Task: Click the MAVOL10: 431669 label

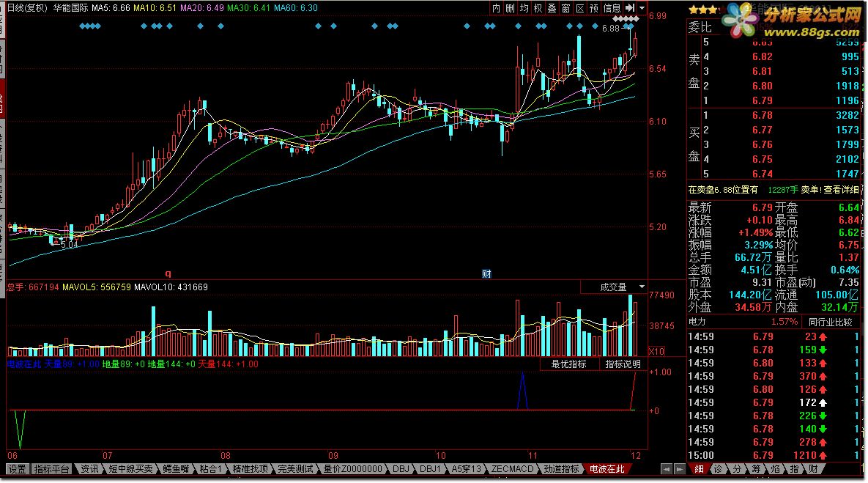Action: 171,287
